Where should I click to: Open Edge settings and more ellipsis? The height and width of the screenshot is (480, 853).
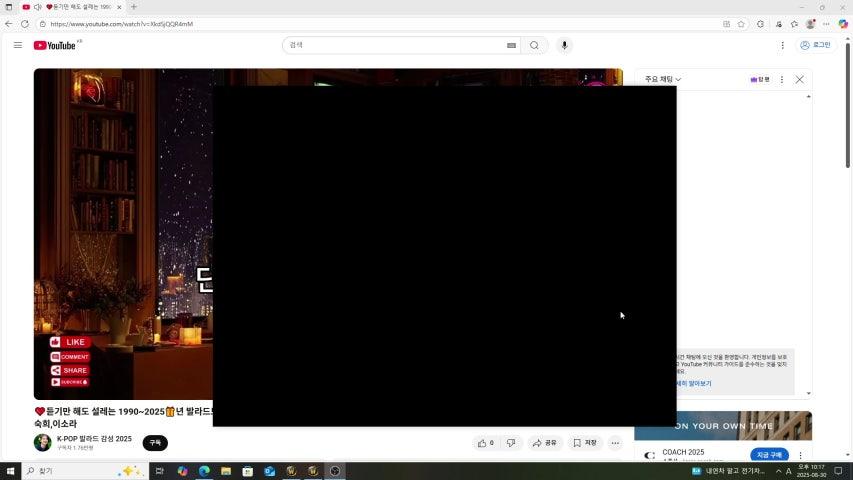click(x=826, y=24)
